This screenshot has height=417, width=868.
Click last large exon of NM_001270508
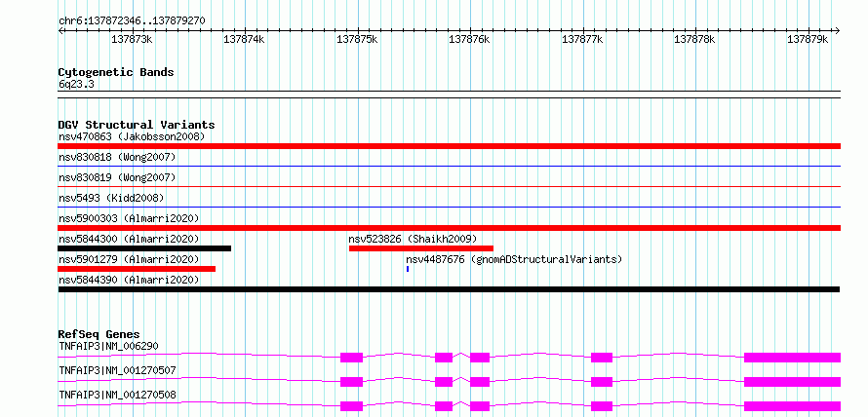[792, 406]
